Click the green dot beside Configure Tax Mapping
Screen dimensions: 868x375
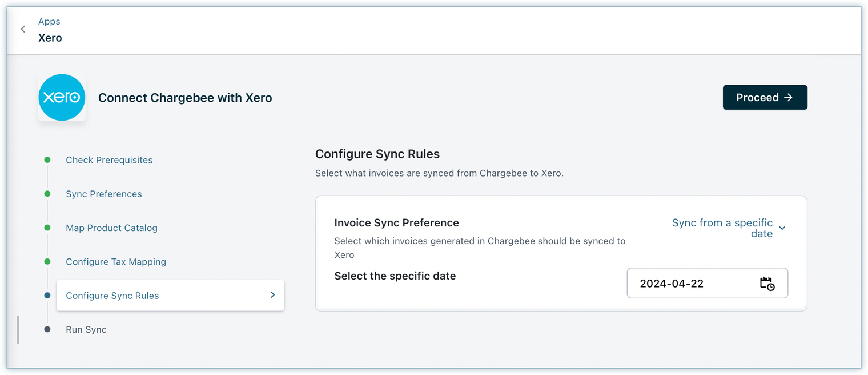(47, 262)
